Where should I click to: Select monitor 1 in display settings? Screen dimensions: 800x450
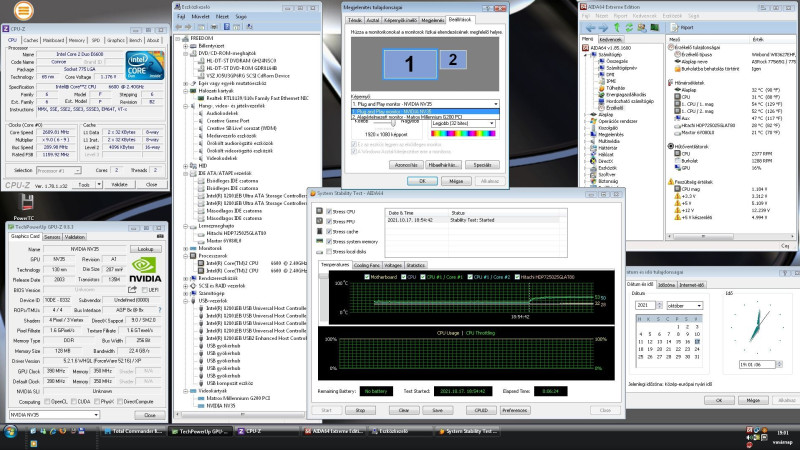410,64
